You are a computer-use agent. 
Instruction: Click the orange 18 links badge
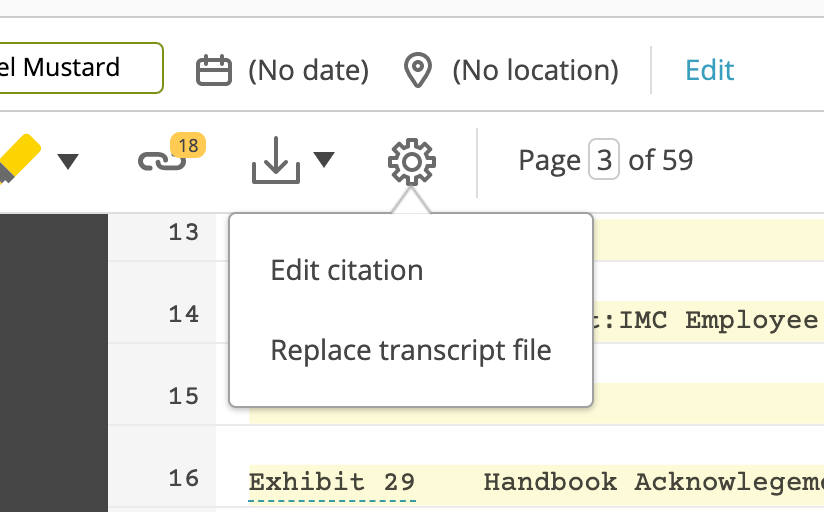pos(186,146)
